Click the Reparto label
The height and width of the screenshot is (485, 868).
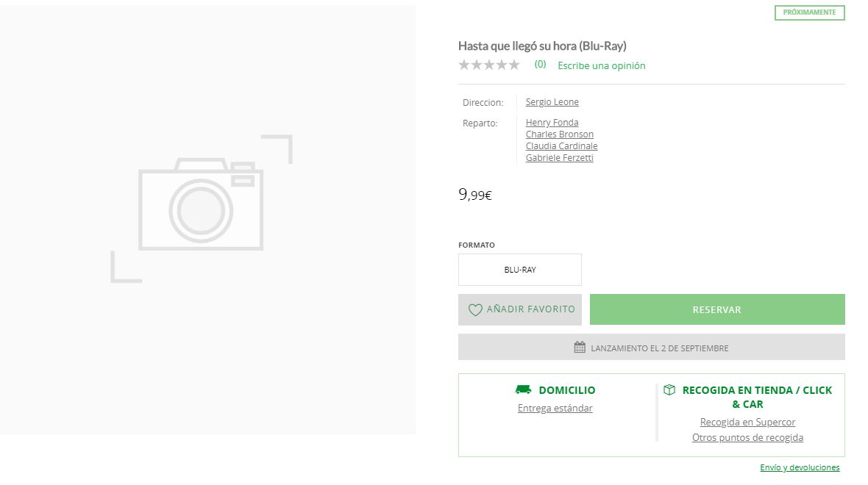(480, 123)
